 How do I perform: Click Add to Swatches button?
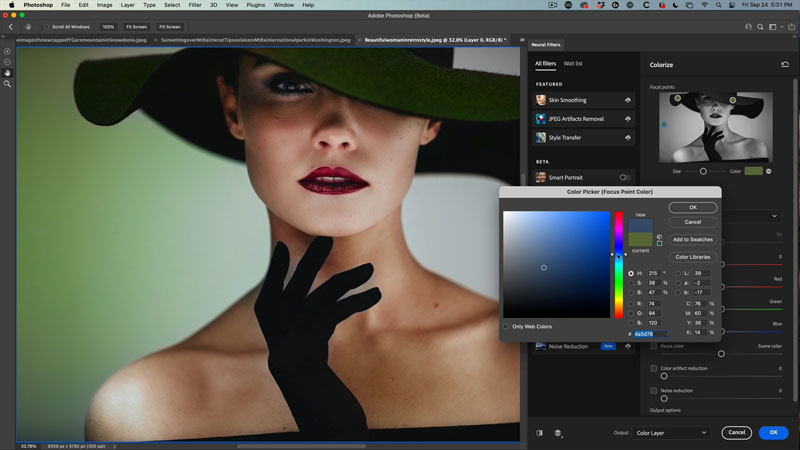tap(693, 239)
